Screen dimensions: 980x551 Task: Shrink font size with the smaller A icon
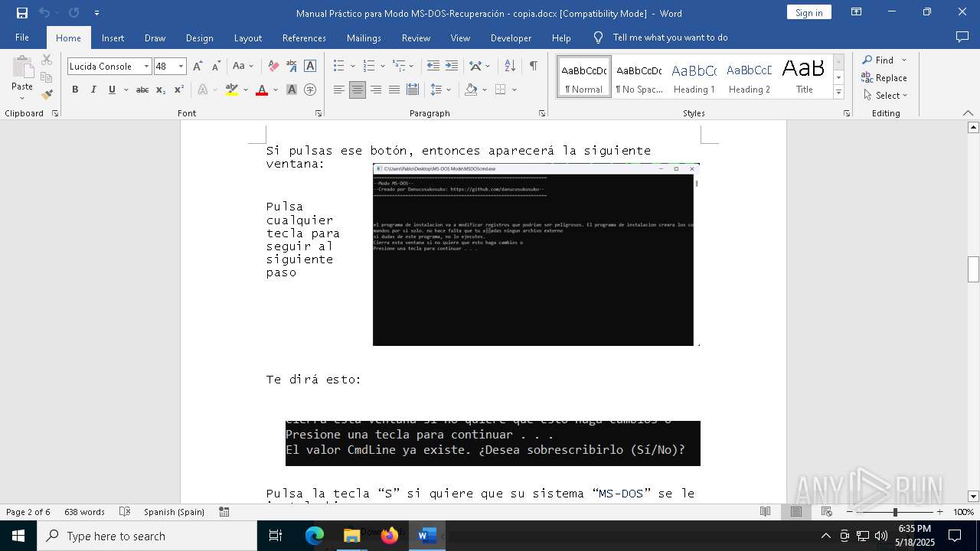(x=216, y=67)
